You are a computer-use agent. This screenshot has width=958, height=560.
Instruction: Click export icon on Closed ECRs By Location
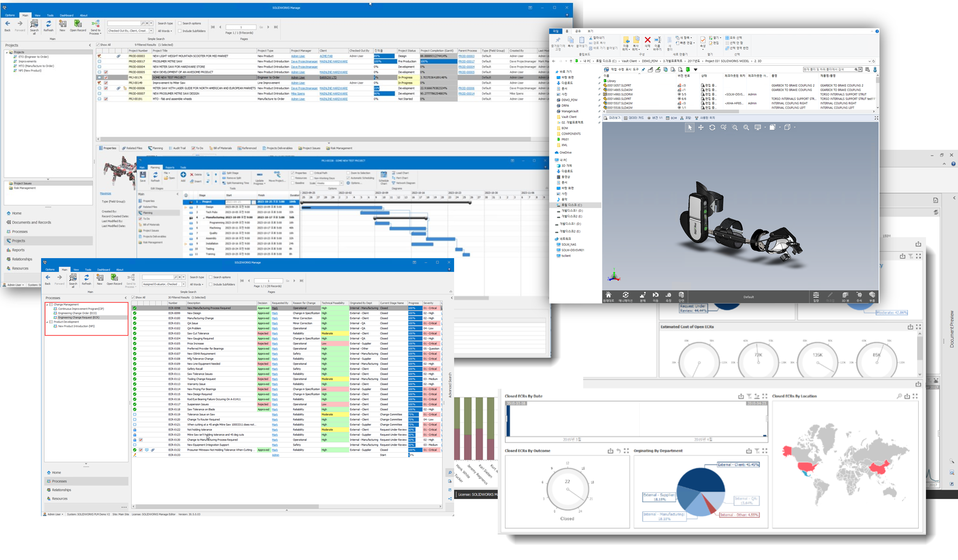[x=907, y=396]
